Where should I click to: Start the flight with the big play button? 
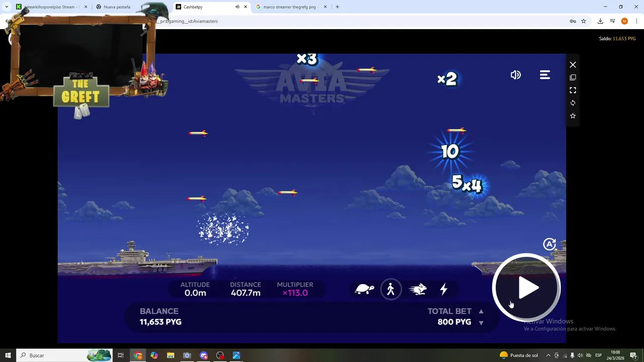click(x=526, y=289)
